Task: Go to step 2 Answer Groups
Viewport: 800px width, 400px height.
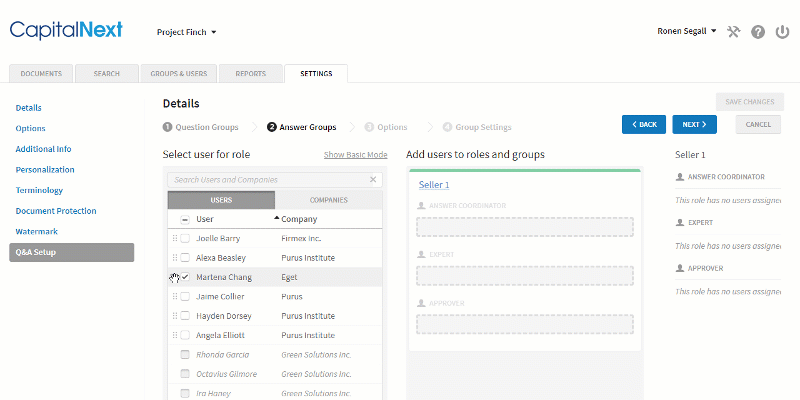Action: pos(302,127)
